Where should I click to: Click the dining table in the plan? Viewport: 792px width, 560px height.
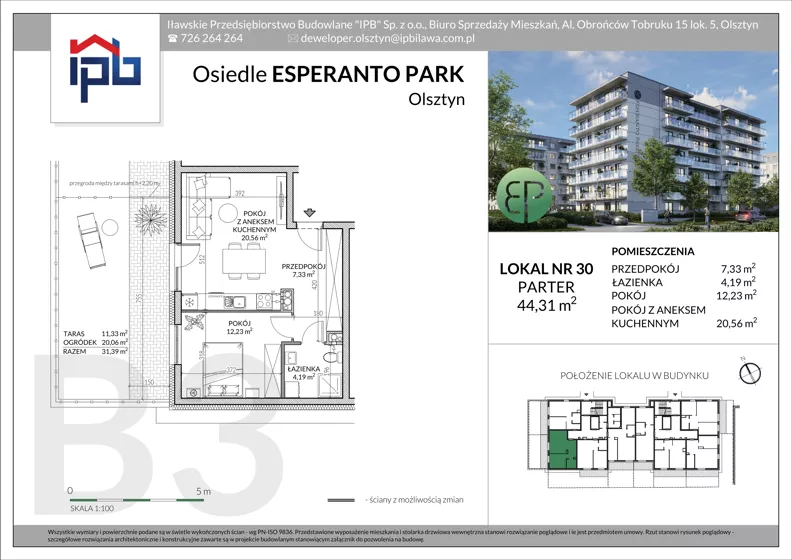[x=244, y=261]
